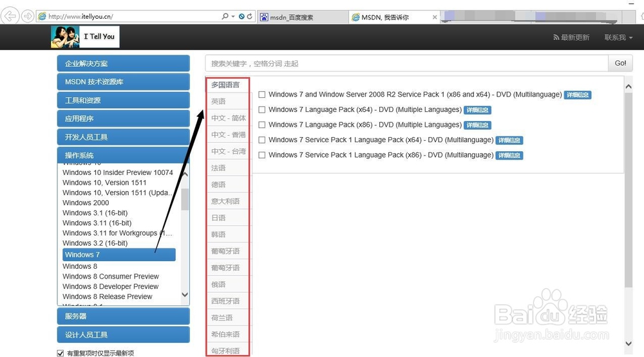Viewport: 644px width, 357px height.
Task: Click the search magnifier icon in address bar
Action: point(225,17)
